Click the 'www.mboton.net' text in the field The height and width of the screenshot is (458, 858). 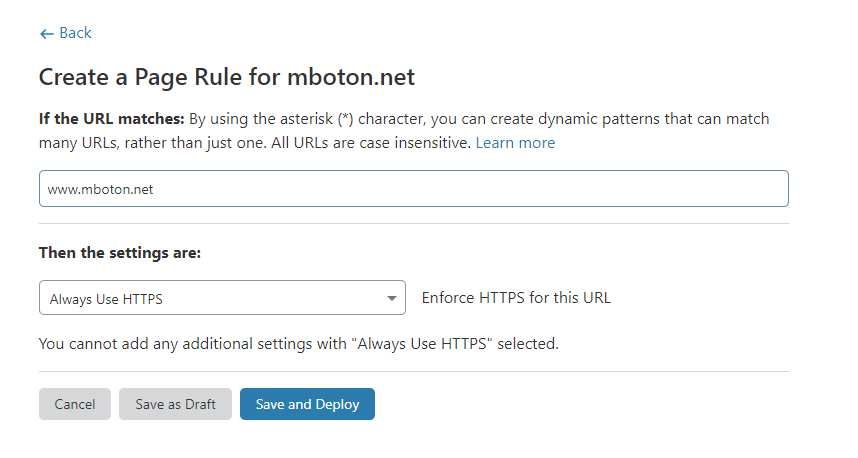coord(100,189)
